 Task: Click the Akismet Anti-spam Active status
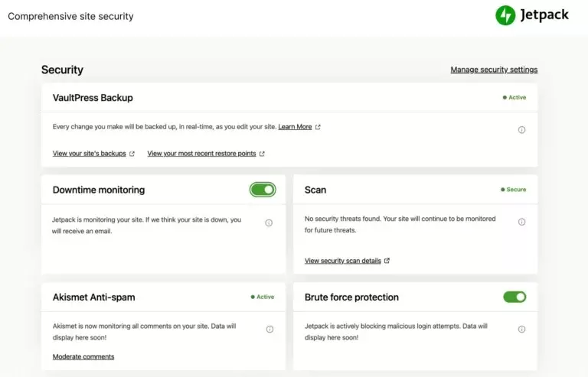click(263, 297)
